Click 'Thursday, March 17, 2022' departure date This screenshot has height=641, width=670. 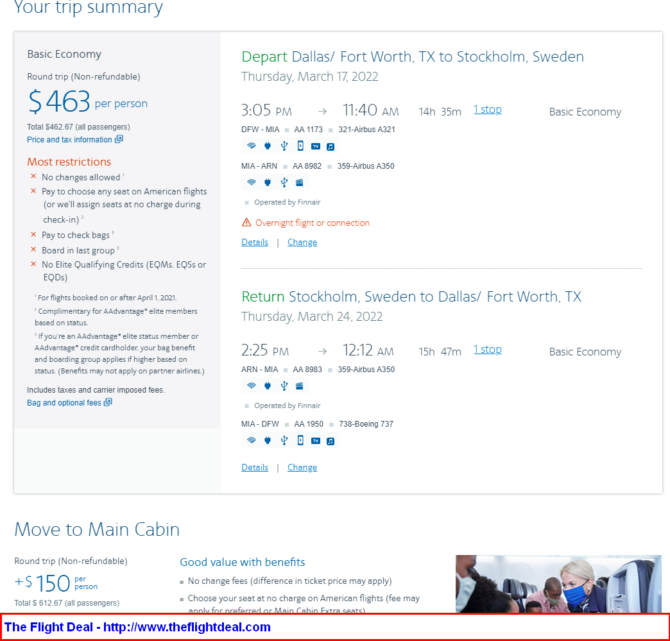point(310,77)
